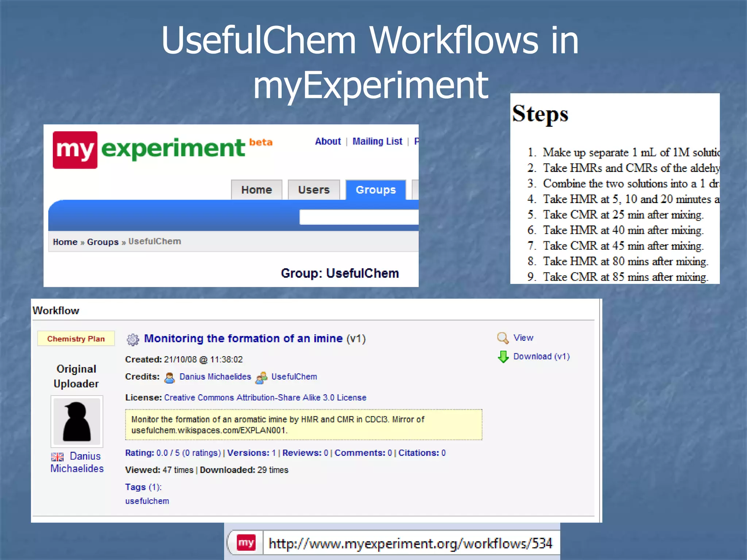The width and height of the screenshot is (747, 560).
Task: Click the Citations: 0 link
Action: [x=422, y=453]
